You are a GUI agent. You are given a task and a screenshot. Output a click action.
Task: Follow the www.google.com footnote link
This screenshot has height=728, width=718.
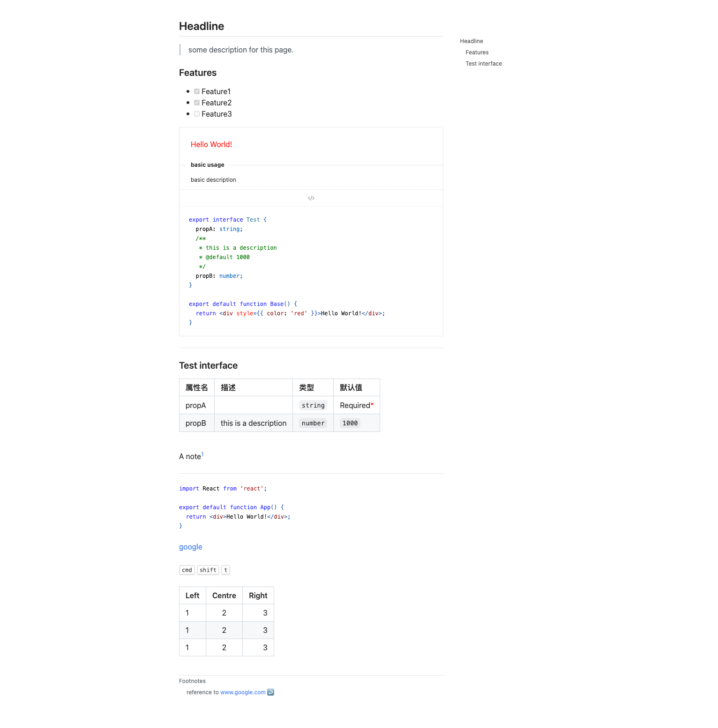243,692
